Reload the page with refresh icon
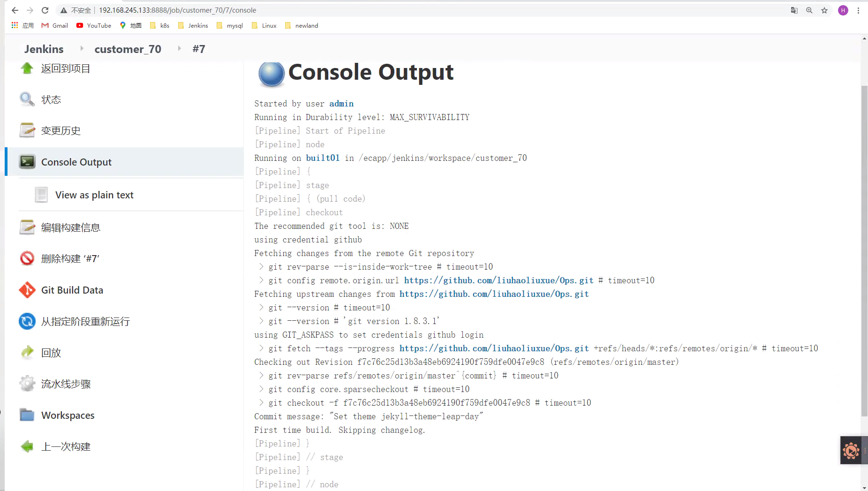Viewport: 868px width, 491px height. (45, 10)
